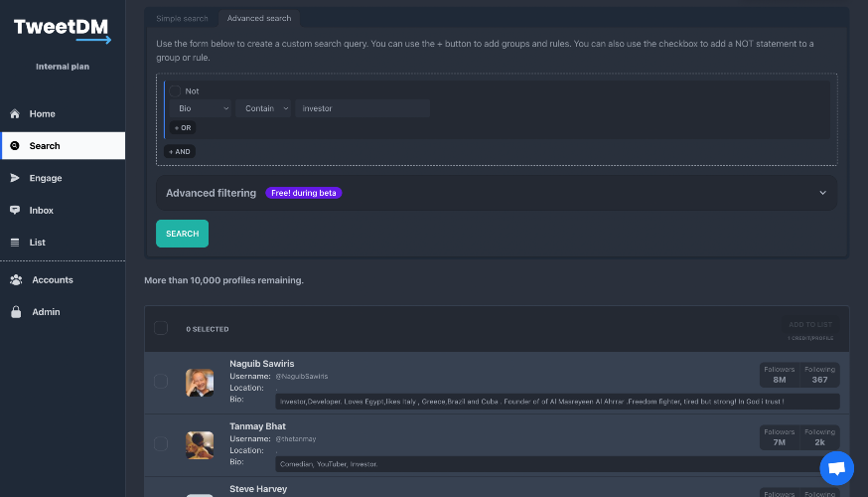
Task: Click Tanmay Bhat 7M followers count
Action: coord(780,437)
